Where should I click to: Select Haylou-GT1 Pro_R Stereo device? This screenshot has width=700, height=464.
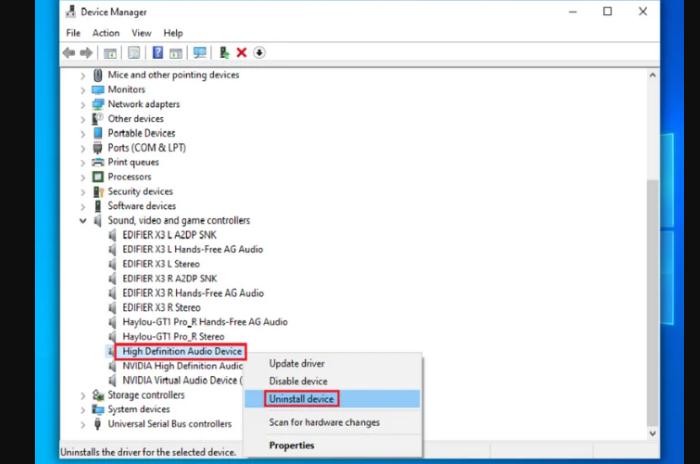point(174,337)
